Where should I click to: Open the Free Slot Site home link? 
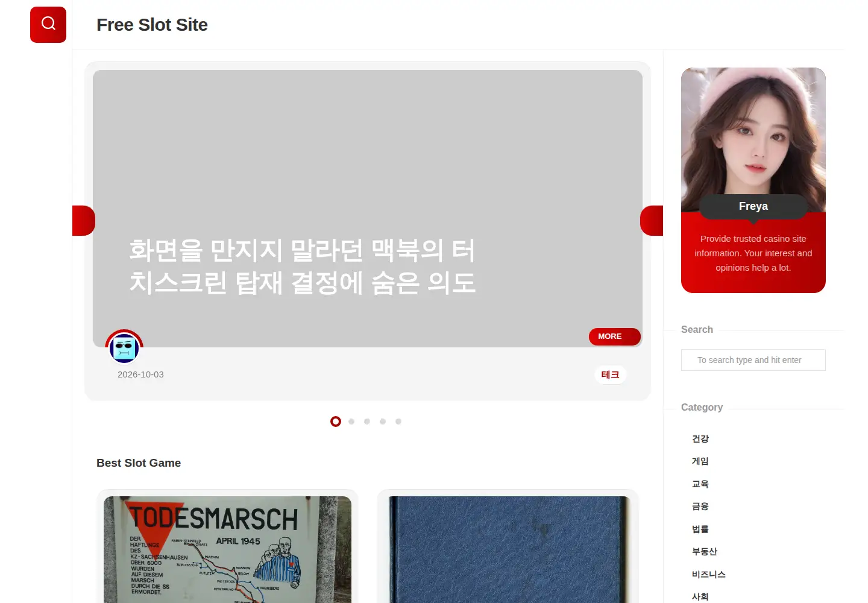click(152, 25)
